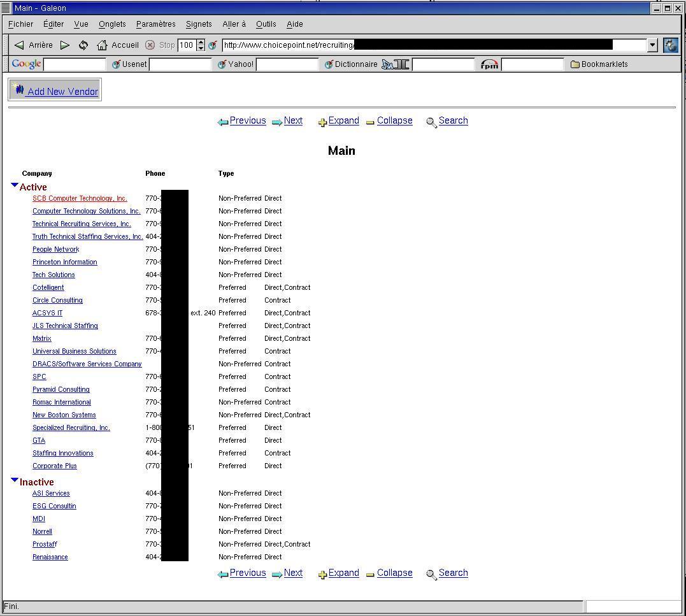Image resolution: width=686 pixels, height=616 pixels.
Task: Open the Signets menu
Action: (199, 24)
